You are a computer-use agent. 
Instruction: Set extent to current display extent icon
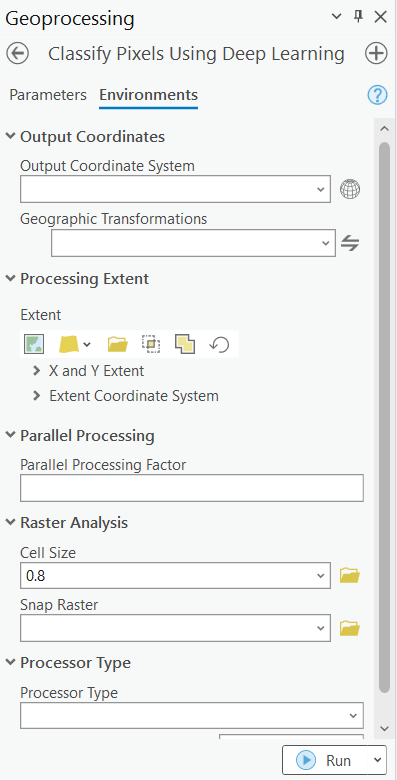tap(34, 344)
